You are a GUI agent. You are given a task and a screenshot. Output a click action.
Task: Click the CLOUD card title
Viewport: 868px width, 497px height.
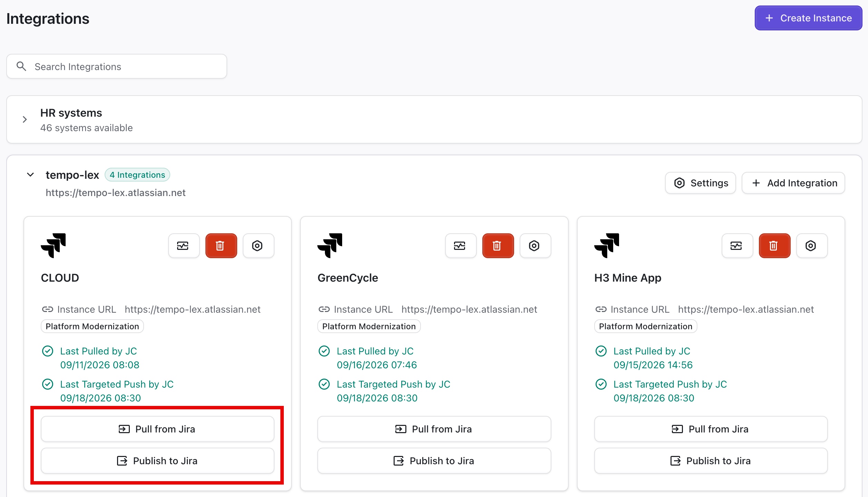pyautogui.click(x=60, y=278)
